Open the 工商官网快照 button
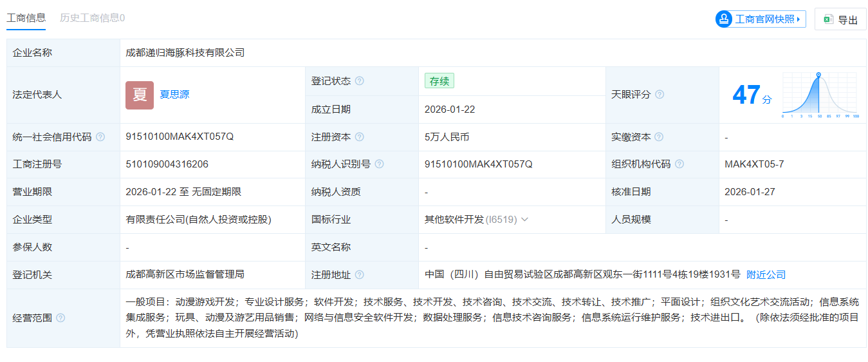Viewport: 868px width, 362px height. click(x=760, y=19)
